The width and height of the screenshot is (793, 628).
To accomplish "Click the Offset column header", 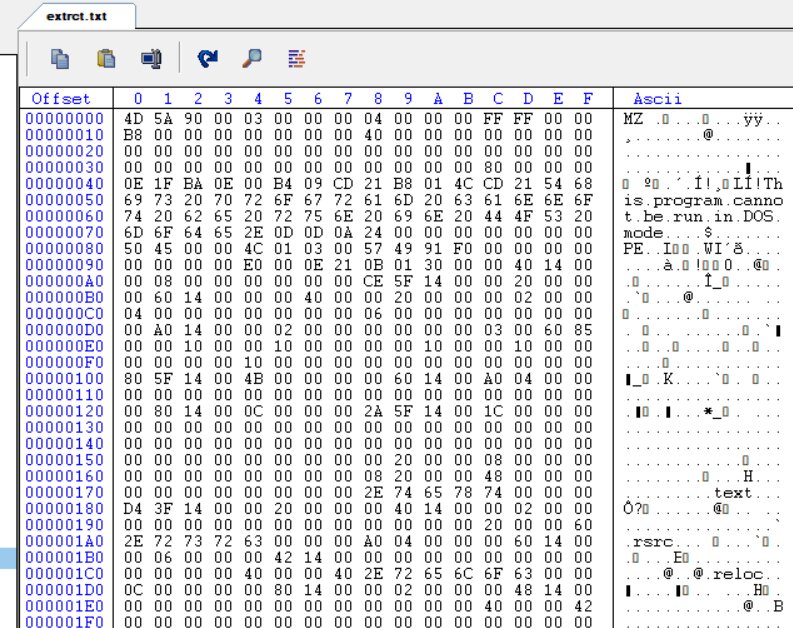I will [61, 99].
